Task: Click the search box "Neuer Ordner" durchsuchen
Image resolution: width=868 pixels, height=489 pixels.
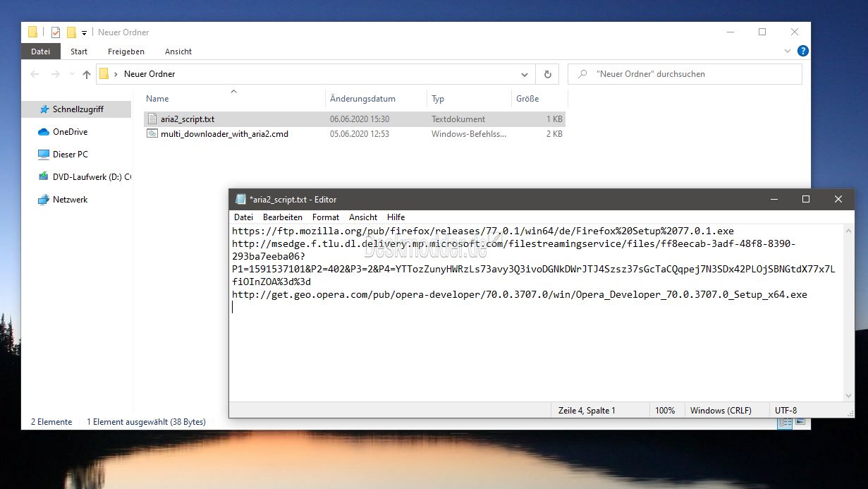Action: pos(685,74)
